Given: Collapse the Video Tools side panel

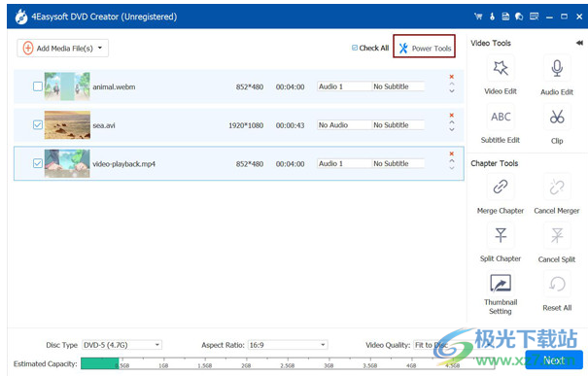Looking at the screenshot, I should click(x=579, y=43).
